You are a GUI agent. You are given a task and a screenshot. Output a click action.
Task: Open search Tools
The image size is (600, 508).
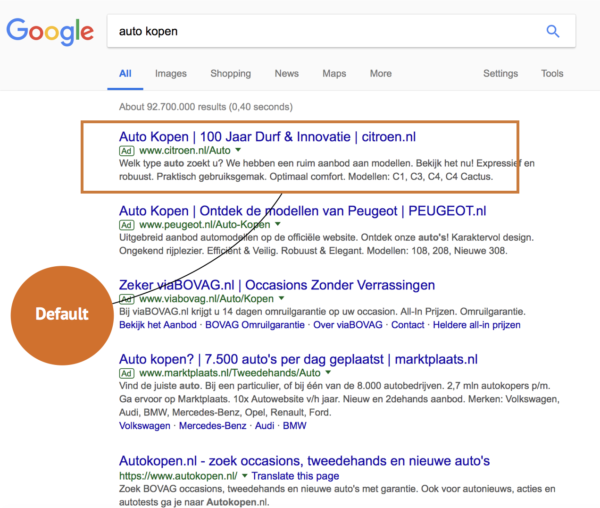pos(552,73)
